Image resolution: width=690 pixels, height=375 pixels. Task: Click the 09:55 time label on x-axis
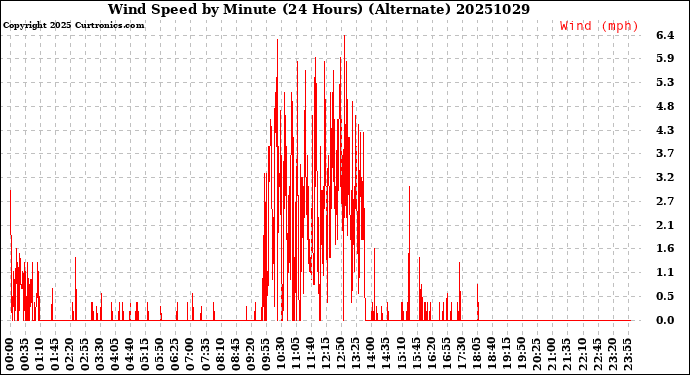click(265, 355)
